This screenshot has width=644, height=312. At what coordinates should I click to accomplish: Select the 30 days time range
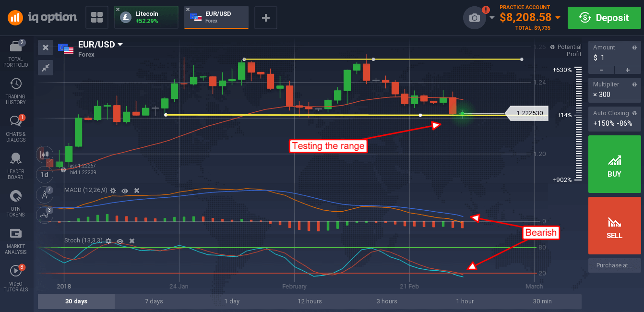76,301
